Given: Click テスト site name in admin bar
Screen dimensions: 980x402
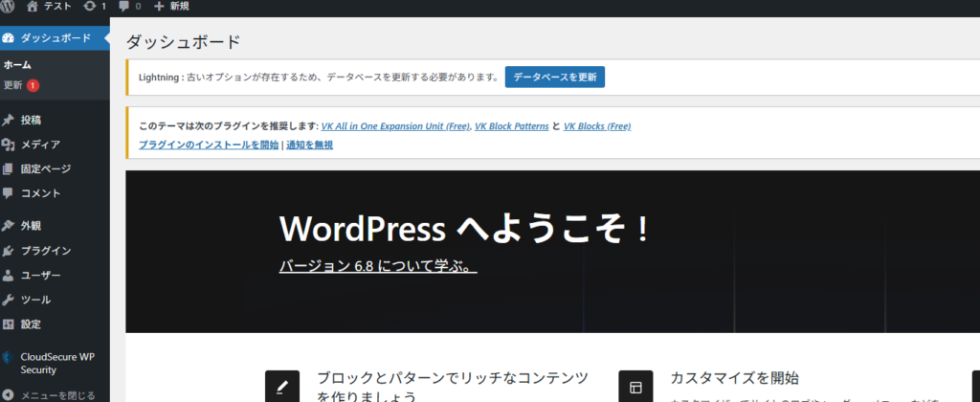Looking at the screenshot, I should (x=57, y=7).
